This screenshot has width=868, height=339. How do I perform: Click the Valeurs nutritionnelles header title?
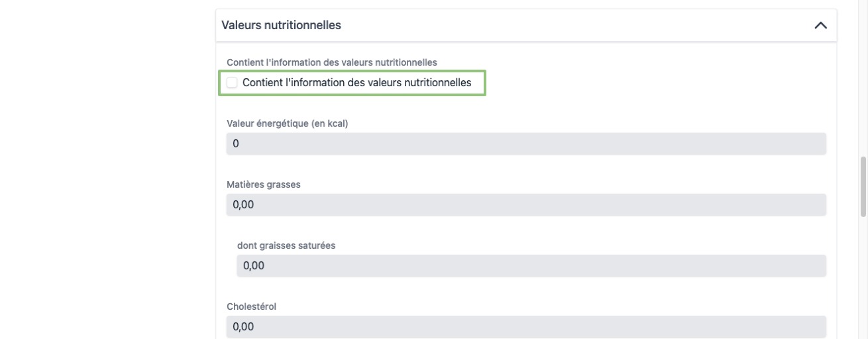pyautogui.click(x=282, y=25)
